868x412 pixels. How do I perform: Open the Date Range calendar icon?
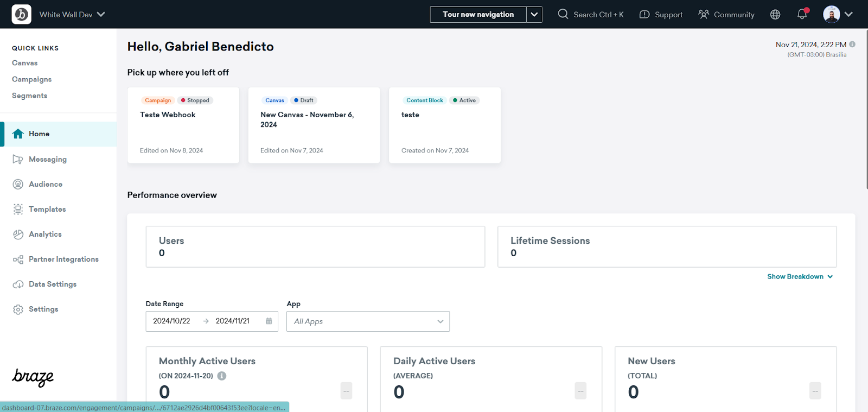269,321
